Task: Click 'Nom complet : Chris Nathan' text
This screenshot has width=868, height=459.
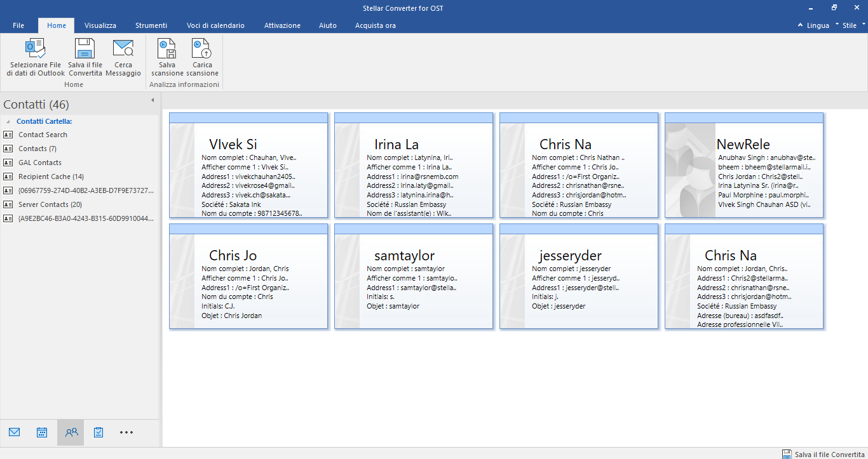Action: coord(578,157)
